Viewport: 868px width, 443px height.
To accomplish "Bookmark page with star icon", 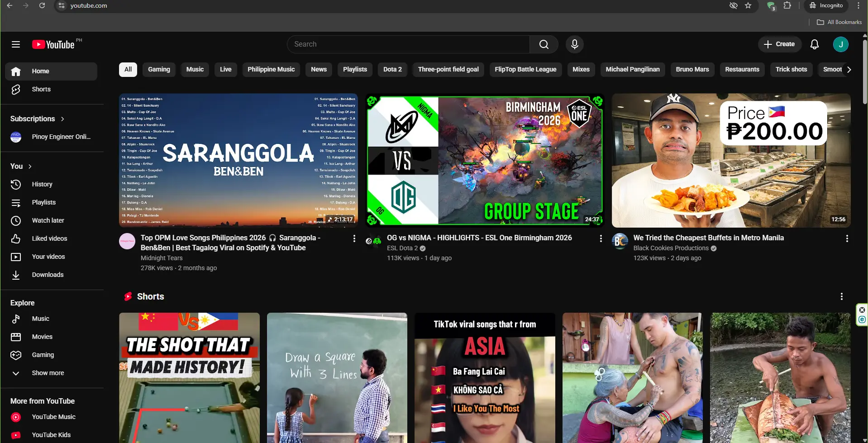I will click(748, 5).
